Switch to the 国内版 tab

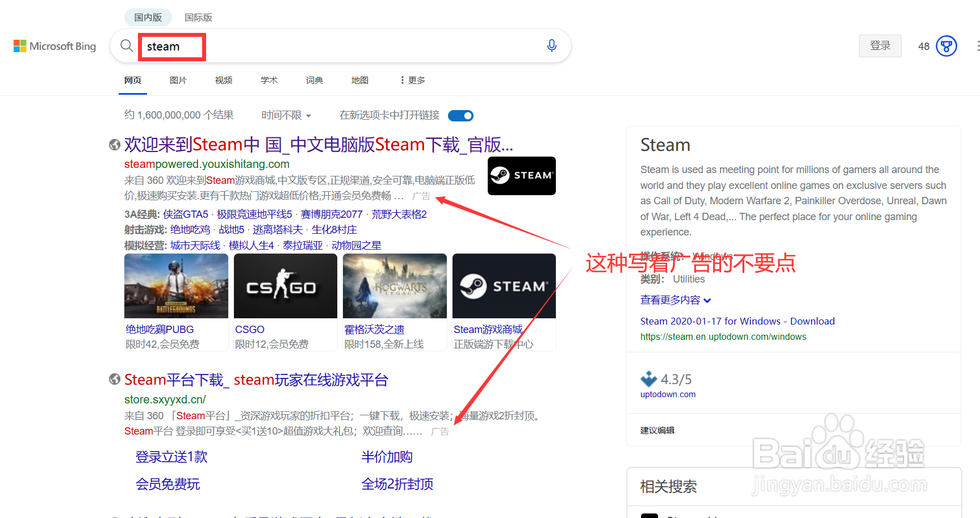point(148,18)
